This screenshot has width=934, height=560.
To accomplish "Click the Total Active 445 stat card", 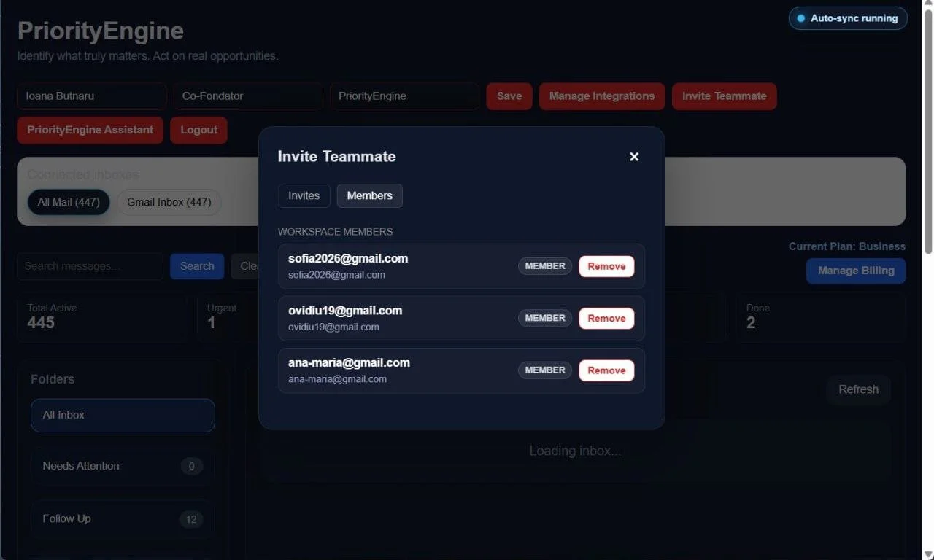I will click(103, 317).
